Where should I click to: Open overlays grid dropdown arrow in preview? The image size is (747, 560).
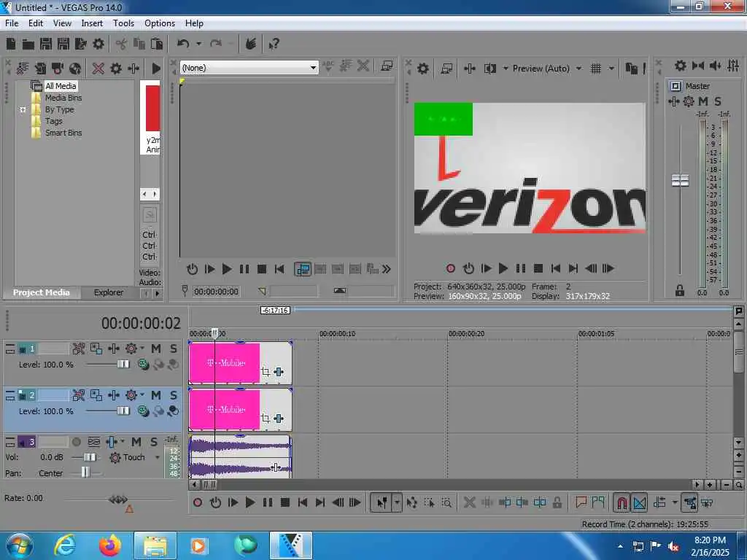[611, 69]
